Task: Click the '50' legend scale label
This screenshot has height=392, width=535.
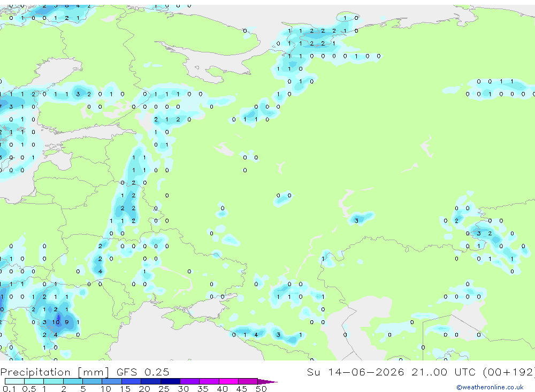Action: coord(261,389)
